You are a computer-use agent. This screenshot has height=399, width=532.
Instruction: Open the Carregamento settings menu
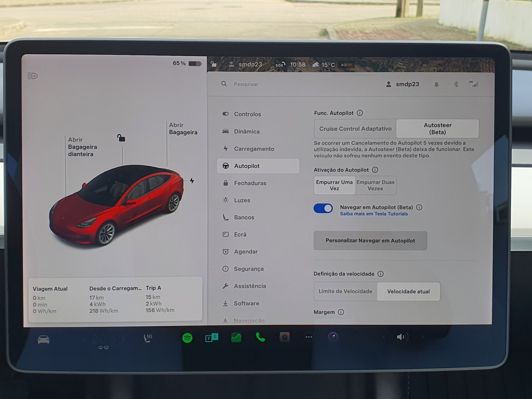[254, 149]
